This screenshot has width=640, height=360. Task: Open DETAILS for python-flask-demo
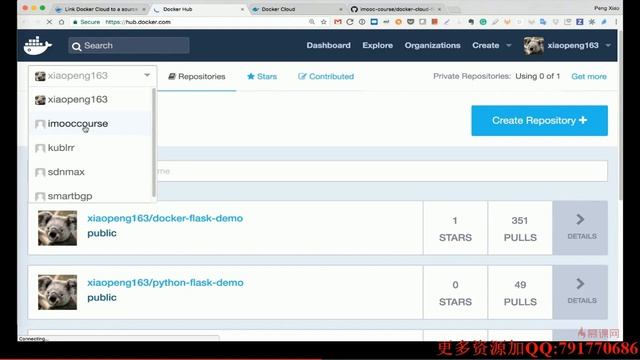pyautogui.click(x=580, y=292)
